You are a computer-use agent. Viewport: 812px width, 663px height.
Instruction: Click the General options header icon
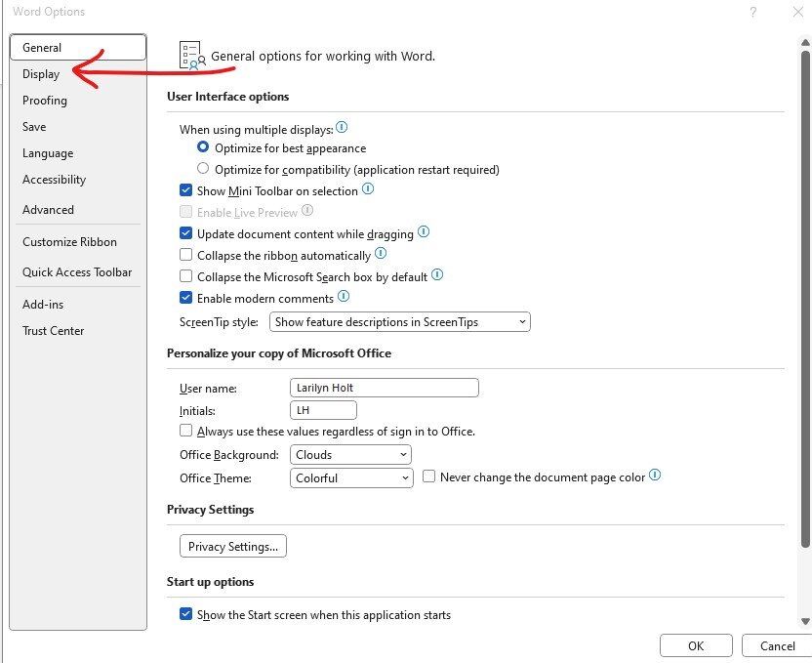tap(192, 56)
